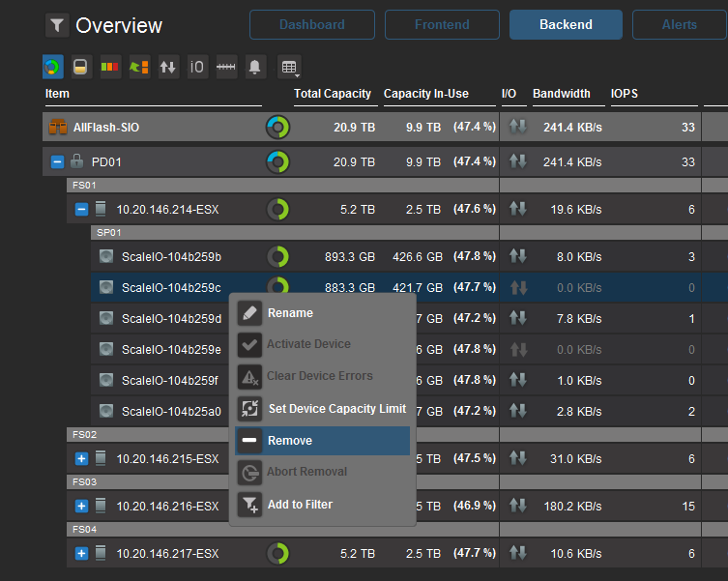Choose Rename from the context menu
This screenshot has height=581, width=728.
pos(290,313)
